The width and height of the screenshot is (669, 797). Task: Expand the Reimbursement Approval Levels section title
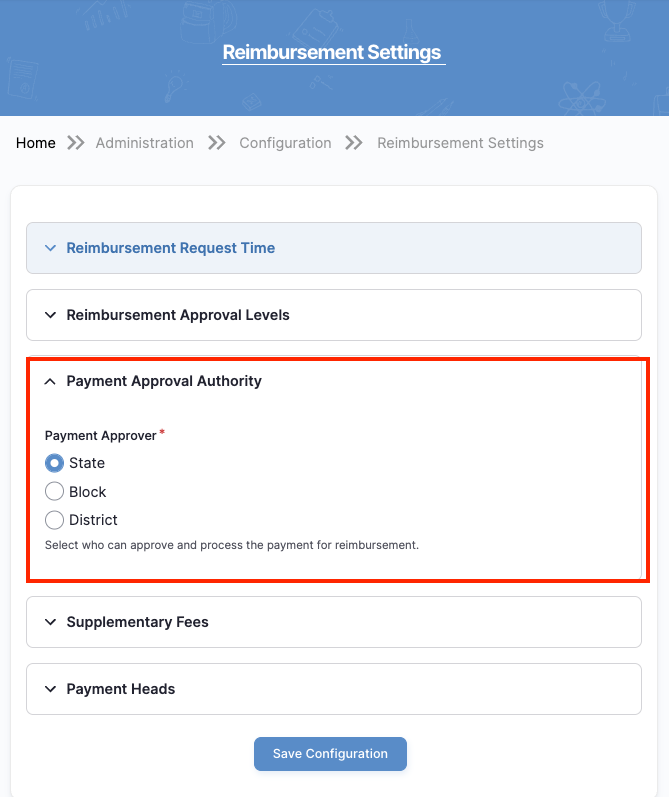[x=178, y=315]
